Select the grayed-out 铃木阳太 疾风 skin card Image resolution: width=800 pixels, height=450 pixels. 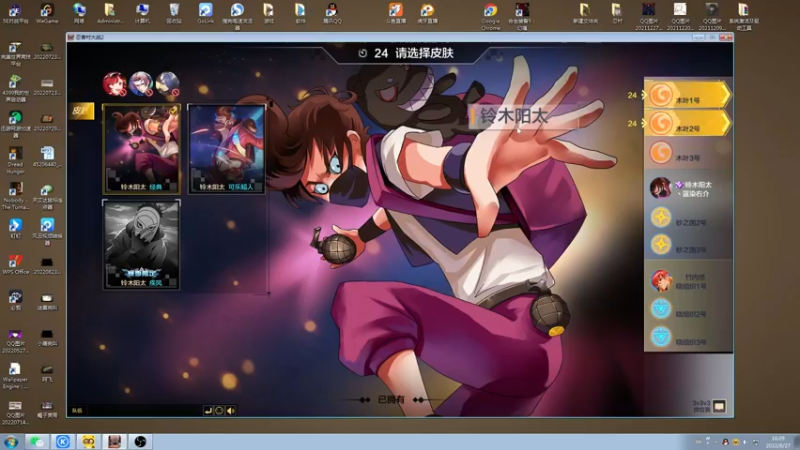pos(141,245)
